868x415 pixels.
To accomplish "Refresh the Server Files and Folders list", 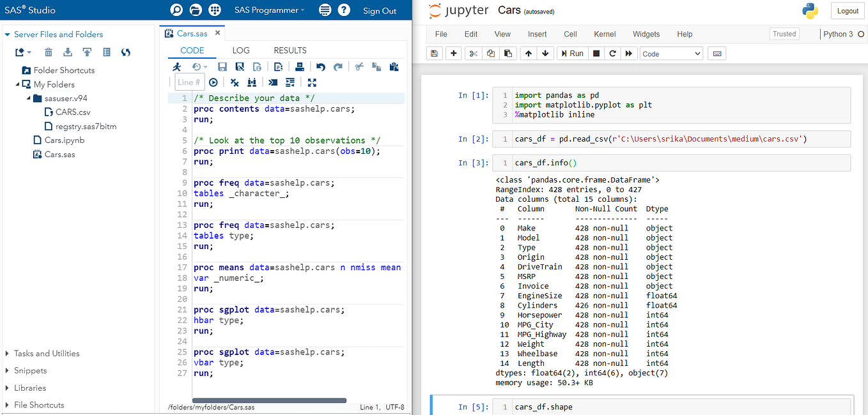I will (127, 52).
